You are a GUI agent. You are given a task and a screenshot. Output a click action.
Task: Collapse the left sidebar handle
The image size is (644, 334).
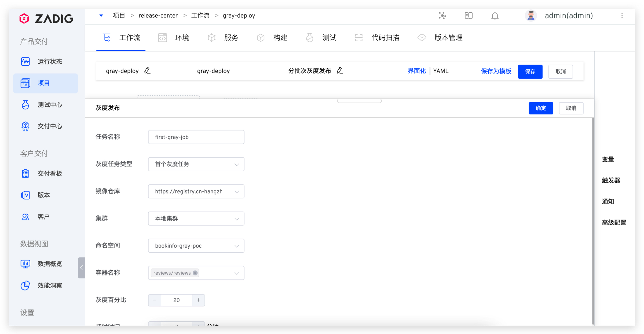[x=81, y=268]
